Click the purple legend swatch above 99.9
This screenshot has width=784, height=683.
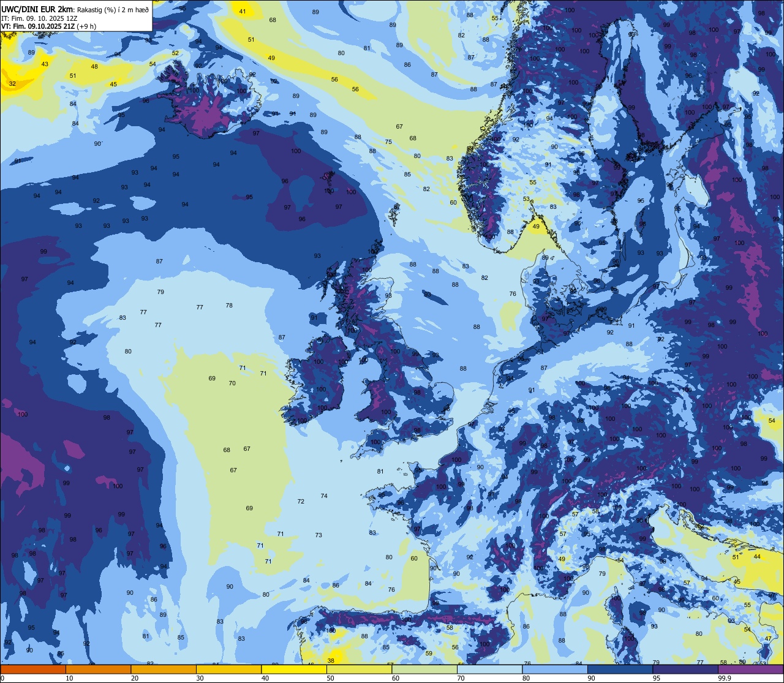pos(750,669)
